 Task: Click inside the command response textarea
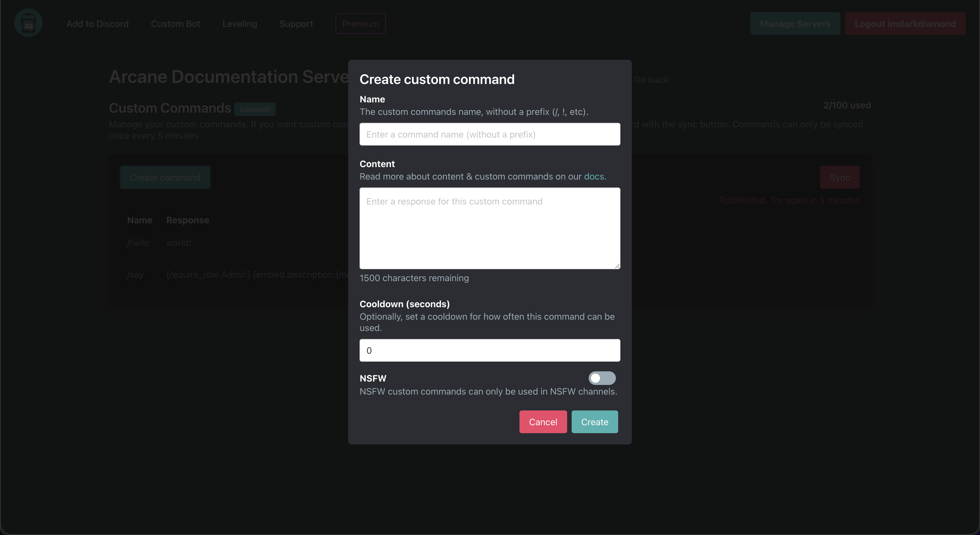489,228
